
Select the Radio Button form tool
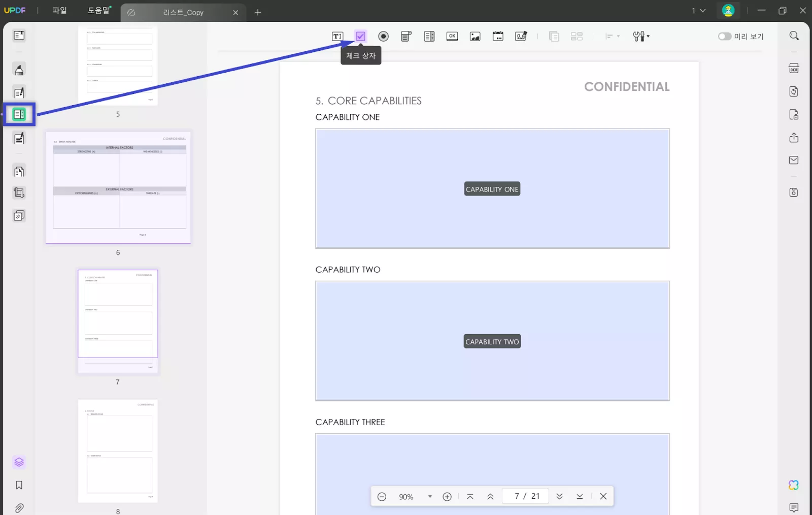(x=383, y=36)
